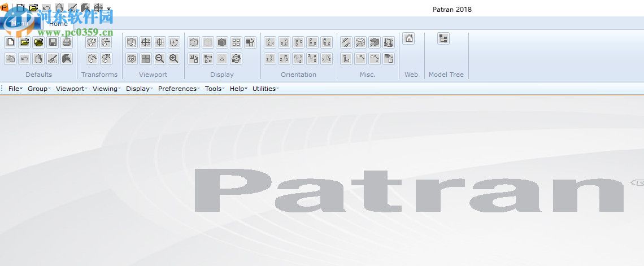
Task: Open the Tools dropdown menu
Action: coord(215,89)
